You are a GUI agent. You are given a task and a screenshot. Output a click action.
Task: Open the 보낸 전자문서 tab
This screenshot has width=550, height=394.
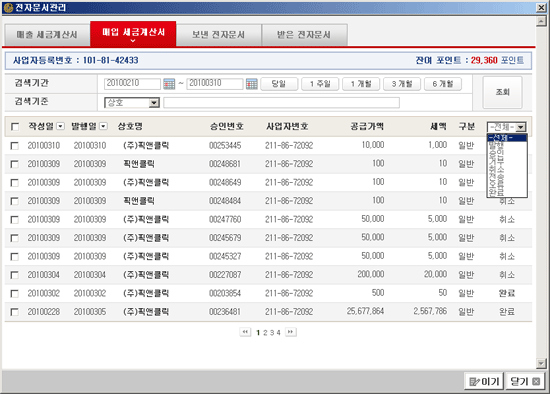click(219, 35)
